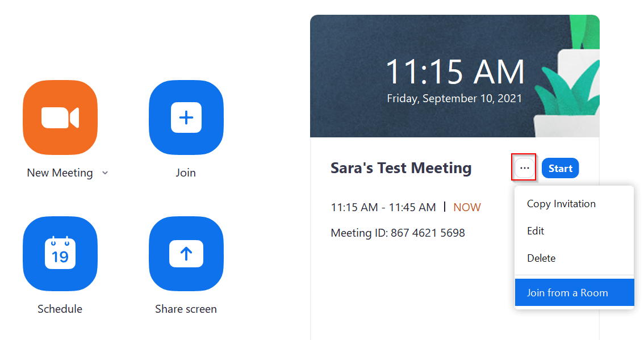
Task: Click the Share screen arrow icon
Action: pyautogui.click(x=186, y=254)
